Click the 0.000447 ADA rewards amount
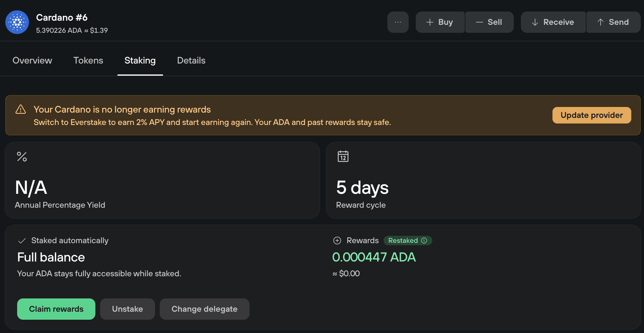This screenshot has width=644, height=333. coord(374,257)
